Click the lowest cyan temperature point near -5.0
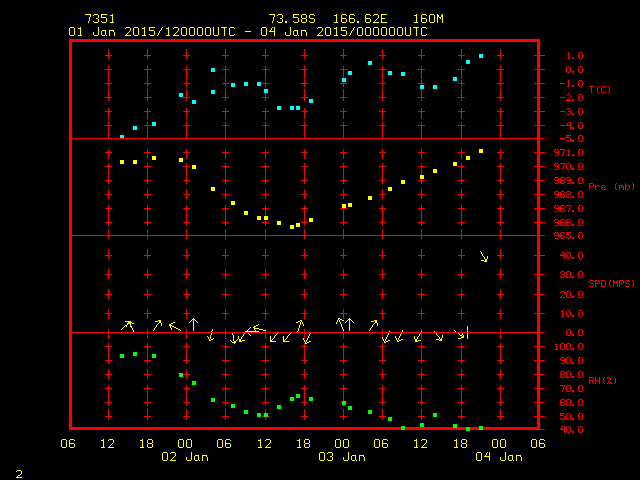This screenshot has width=640, height=480. pos(122,137)
